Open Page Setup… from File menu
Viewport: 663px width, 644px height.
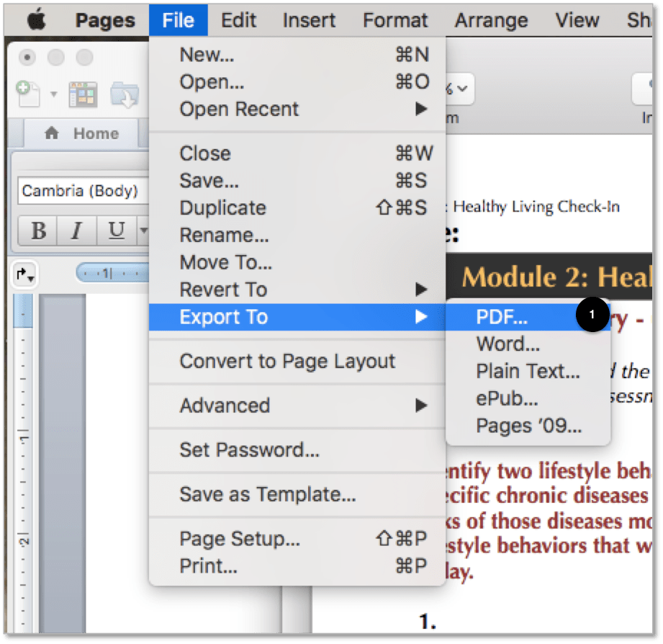click(x=297, y=539)
